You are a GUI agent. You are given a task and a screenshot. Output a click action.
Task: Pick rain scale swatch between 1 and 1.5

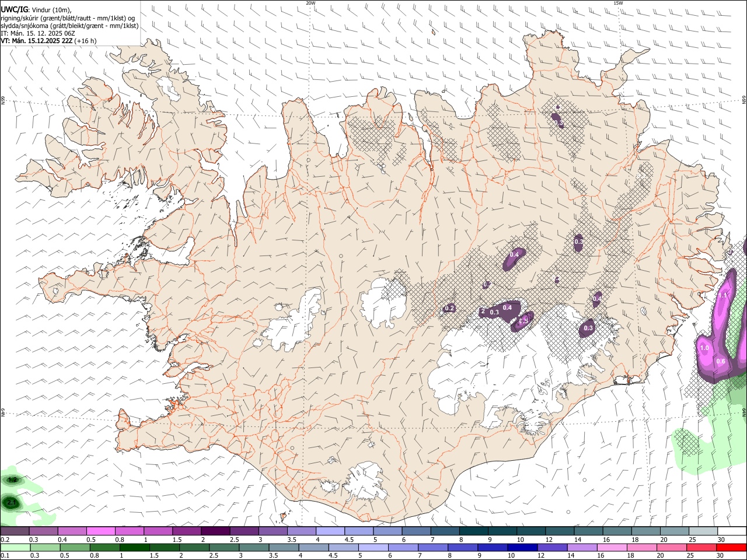[134, 547]
